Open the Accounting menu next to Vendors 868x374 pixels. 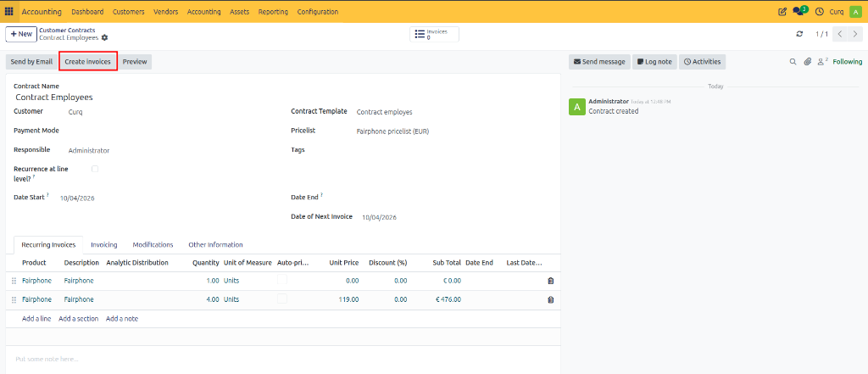click(x=203, y=12)
